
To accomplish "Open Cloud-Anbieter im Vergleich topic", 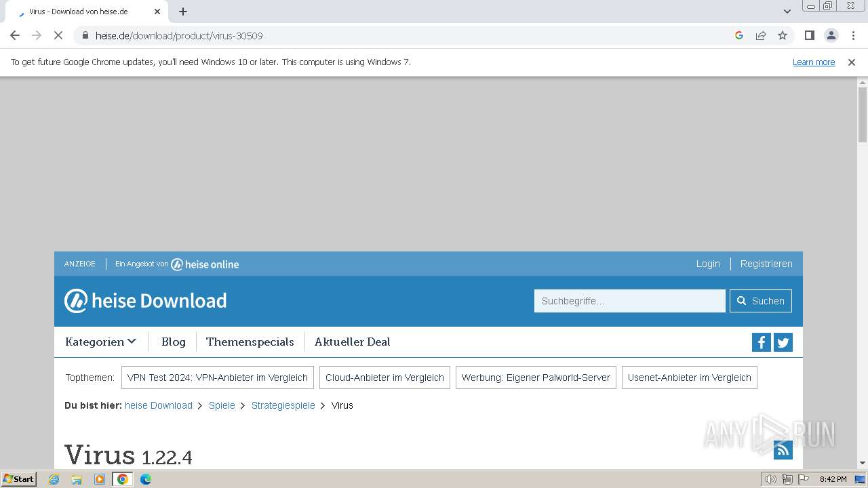I will 384,378.
